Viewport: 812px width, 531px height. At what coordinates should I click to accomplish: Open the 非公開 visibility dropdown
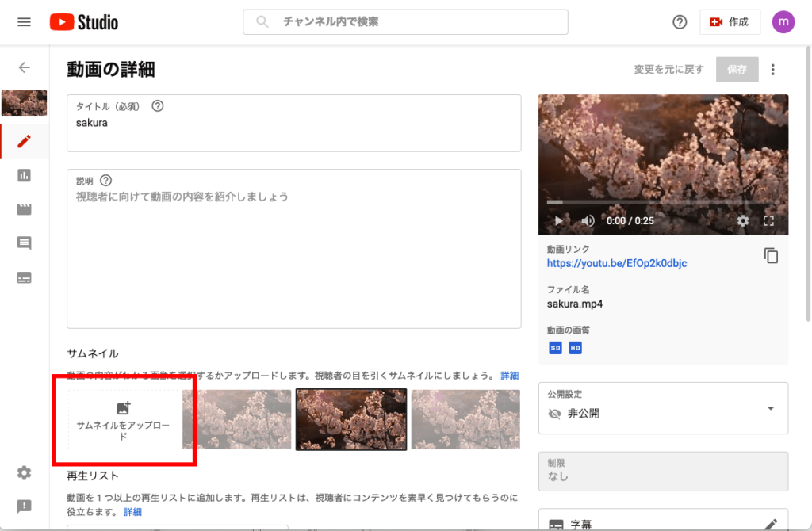pos(768,408)
